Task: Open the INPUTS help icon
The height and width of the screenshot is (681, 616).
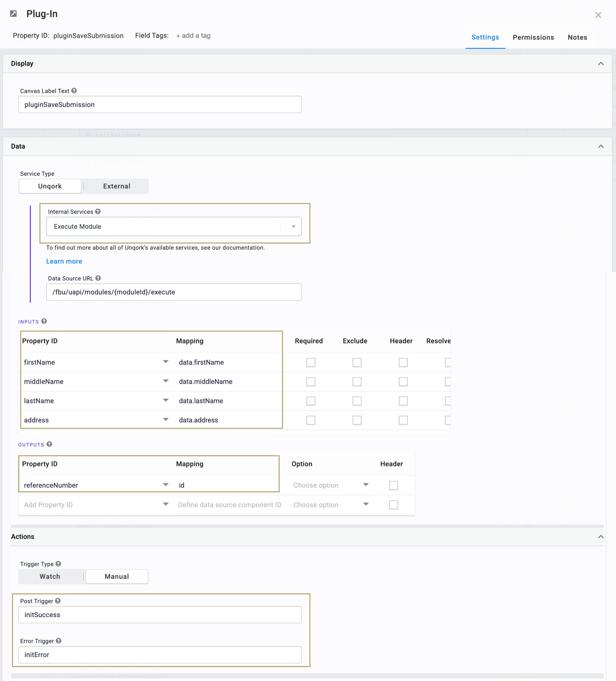Action: click(44, 321)
